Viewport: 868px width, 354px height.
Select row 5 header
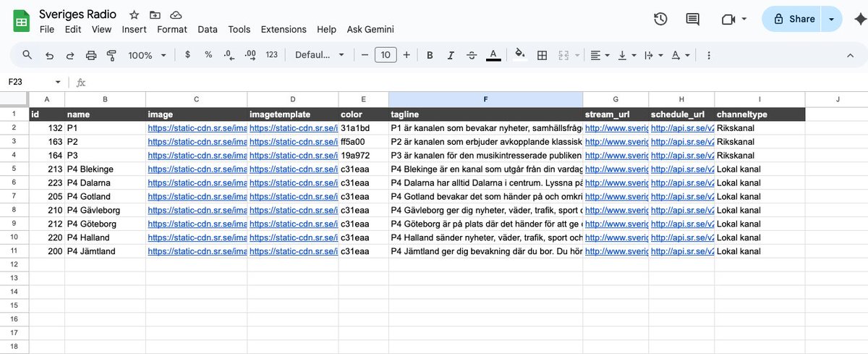pos(14,169)
